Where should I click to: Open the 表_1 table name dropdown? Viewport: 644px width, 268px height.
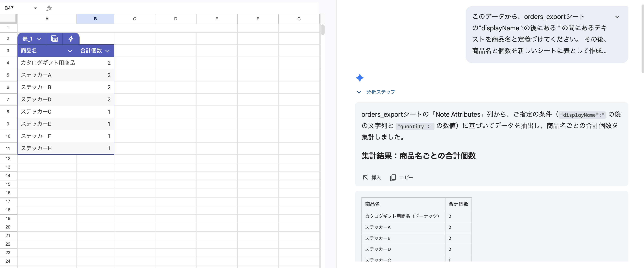click(39, 39)
